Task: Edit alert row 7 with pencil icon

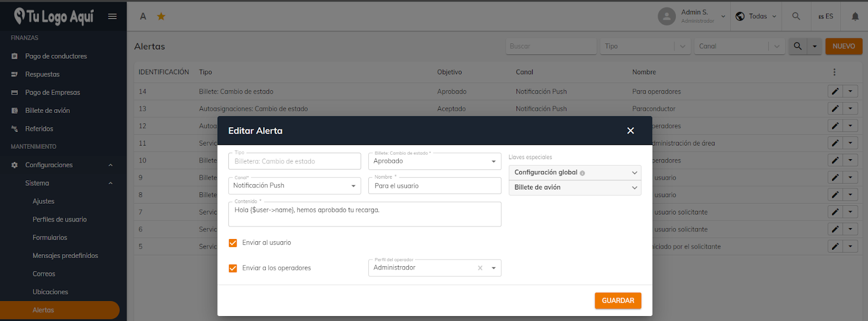Action: pyautogui.click(x=835, y=212)
